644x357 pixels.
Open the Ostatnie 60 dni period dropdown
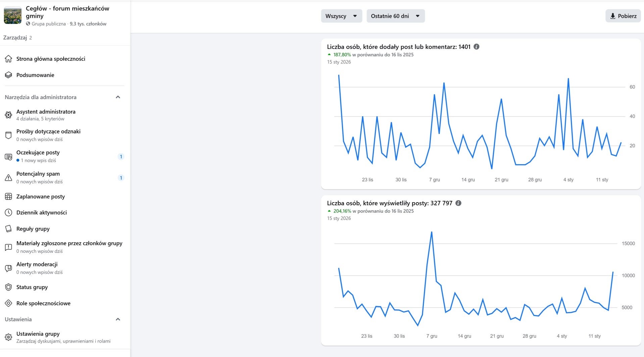tap(395, 16)
